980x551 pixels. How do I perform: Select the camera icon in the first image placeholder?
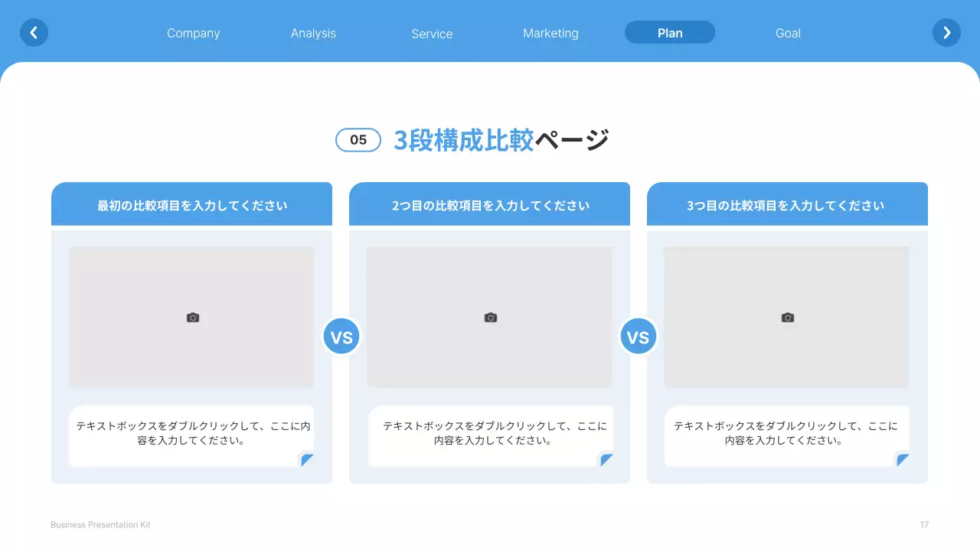[x=192, y=317]
